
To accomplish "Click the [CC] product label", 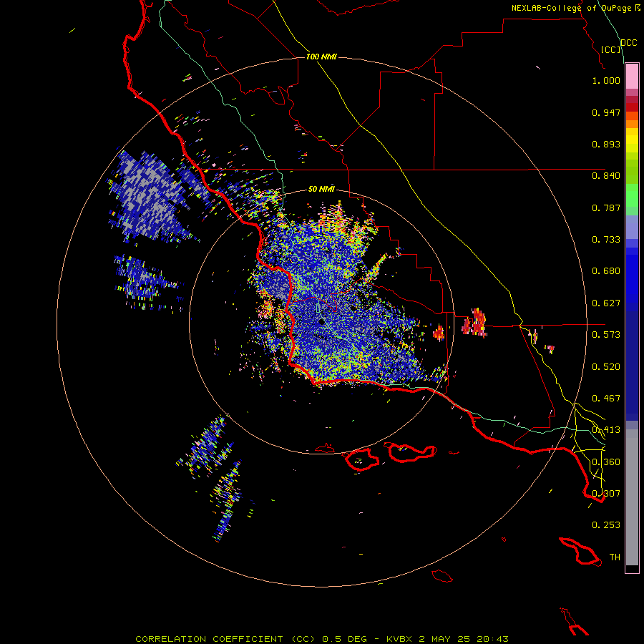I will tap(611, 49).
